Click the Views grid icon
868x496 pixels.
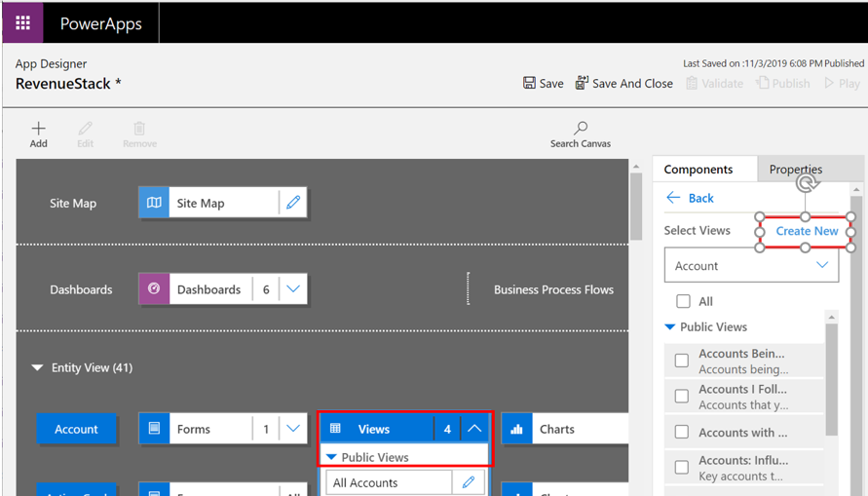pyautogui.click(x=335, y=429)
